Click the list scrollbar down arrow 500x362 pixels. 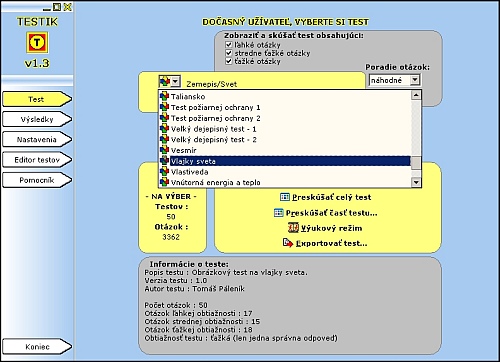(x=416, y=182)
